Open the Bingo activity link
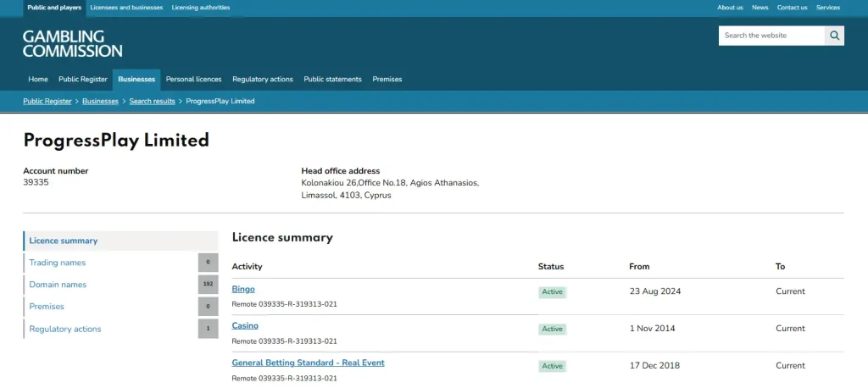Image resolution: width=868 pixels, height=388 pixels. tap(243, 289)
